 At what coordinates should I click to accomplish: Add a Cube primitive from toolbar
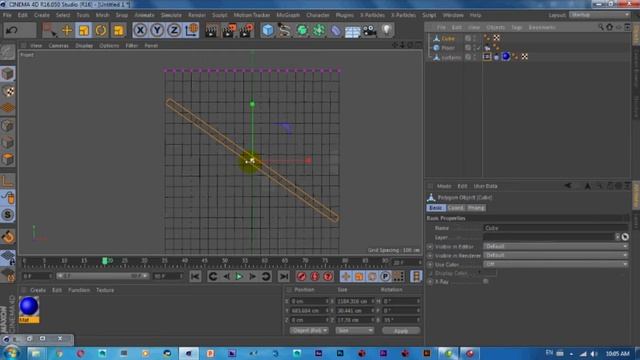click(268, 30)
